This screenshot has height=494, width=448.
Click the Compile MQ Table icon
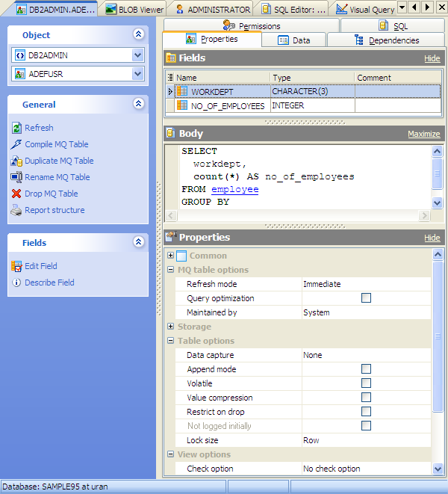16,144
